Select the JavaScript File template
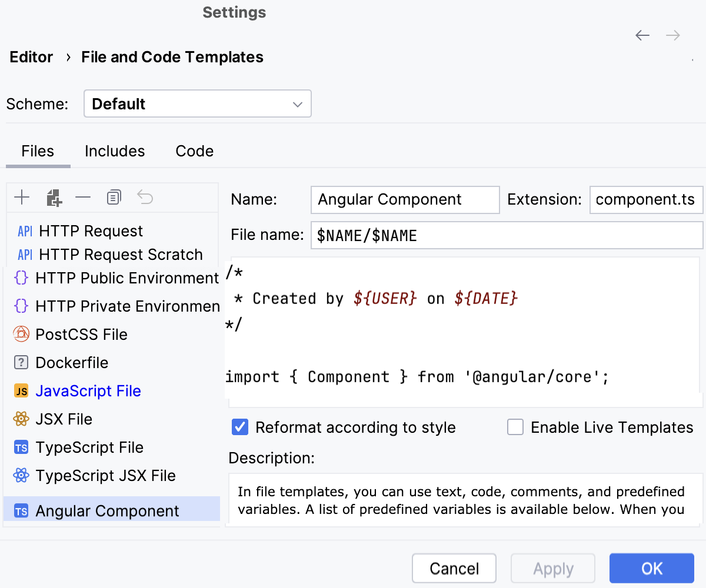The height and width of the screenshot is (588, 706). (x=88, y=391)
